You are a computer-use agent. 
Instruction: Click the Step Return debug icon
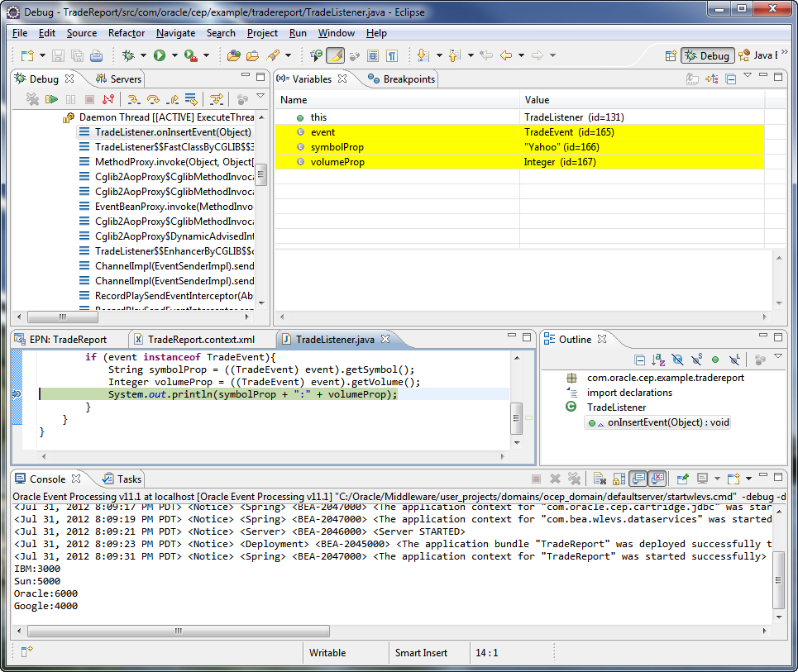point(172,99)
